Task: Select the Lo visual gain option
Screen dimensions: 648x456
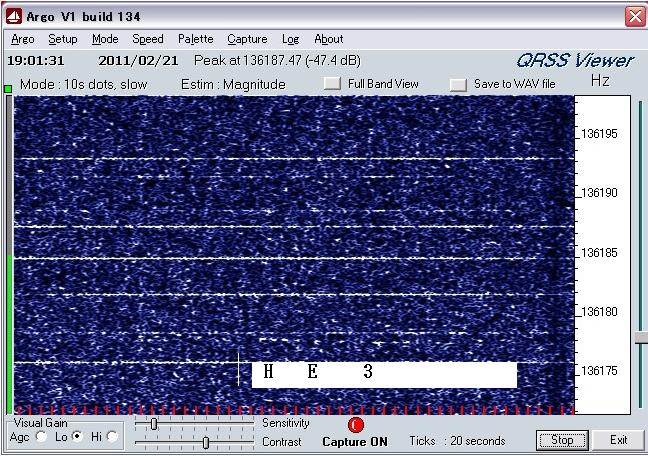Action: pos(77,437)
